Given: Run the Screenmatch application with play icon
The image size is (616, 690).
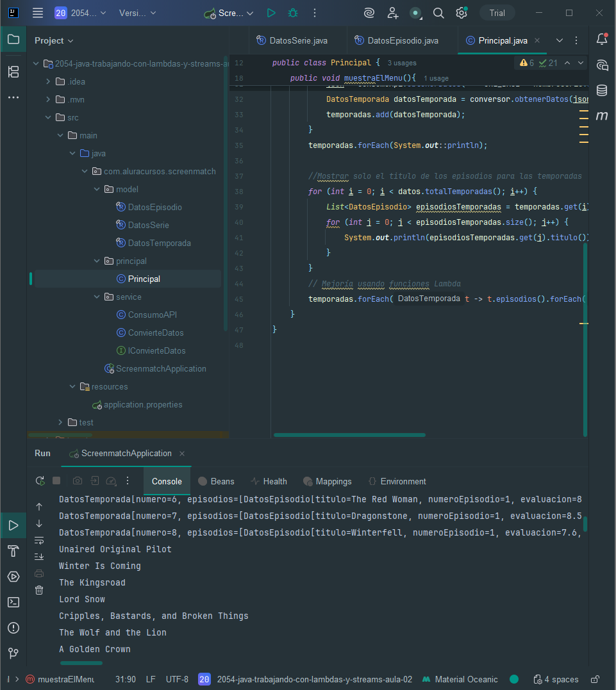Looking at the screenshot, I should 271,13.
